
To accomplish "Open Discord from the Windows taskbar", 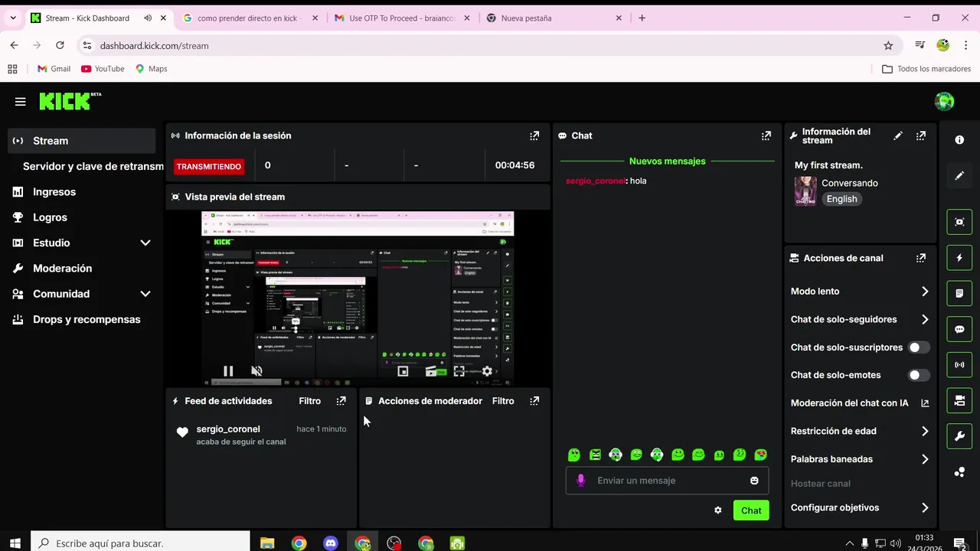I will click(x=331, y=543).
